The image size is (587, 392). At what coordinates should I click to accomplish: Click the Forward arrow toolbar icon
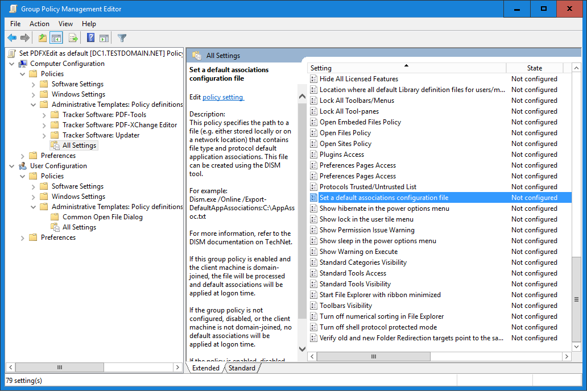pos(25,37)
